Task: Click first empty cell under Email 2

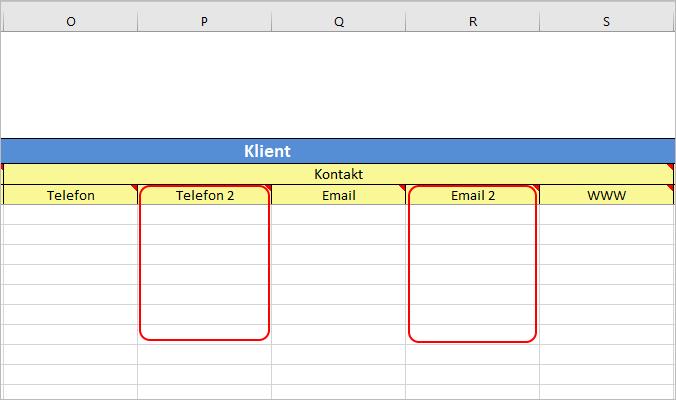Action: (x=473, y=214)
